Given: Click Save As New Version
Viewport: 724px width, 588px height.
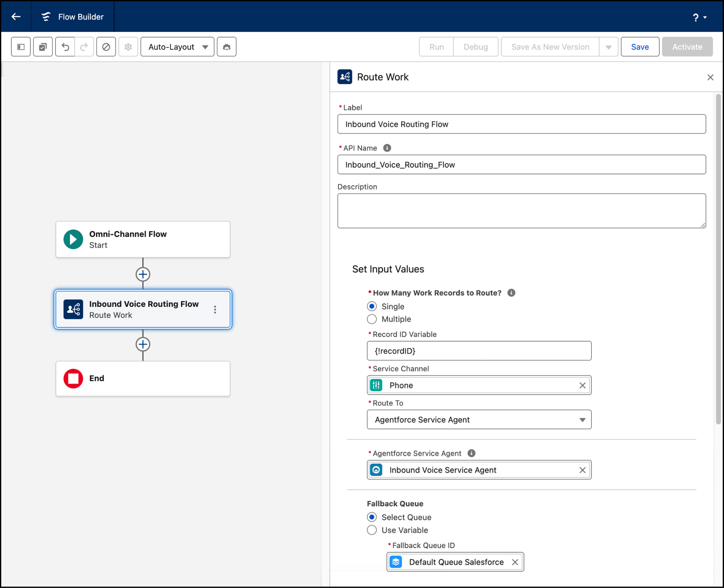Looking at the screenshot, I should point(550,47).
